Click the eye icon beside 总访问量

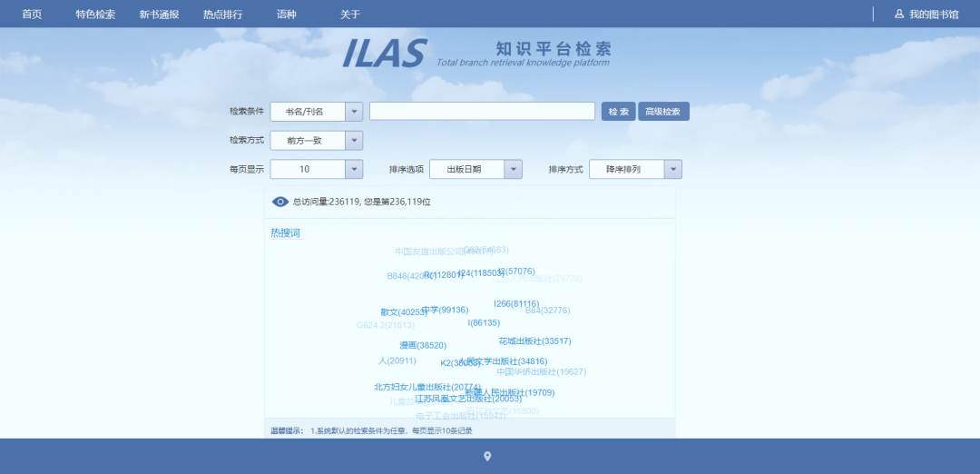coord(280,202)
